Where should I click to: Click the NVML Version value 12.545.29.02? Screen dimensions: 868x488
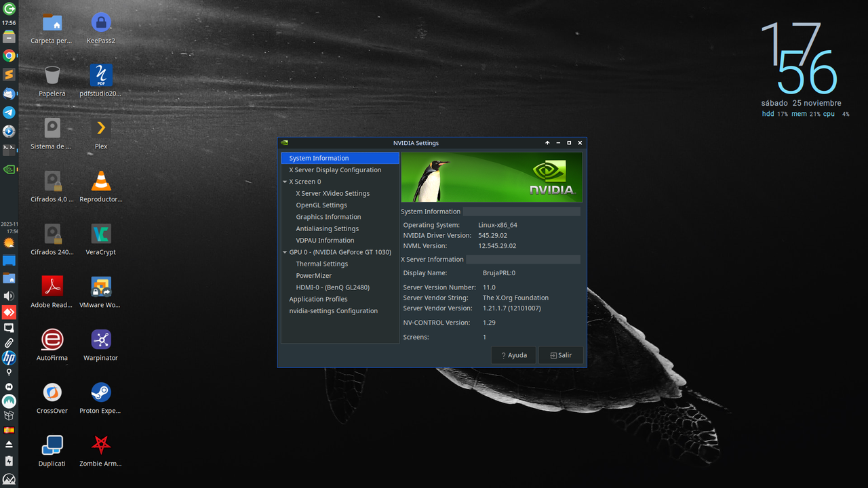pos(497,246)
